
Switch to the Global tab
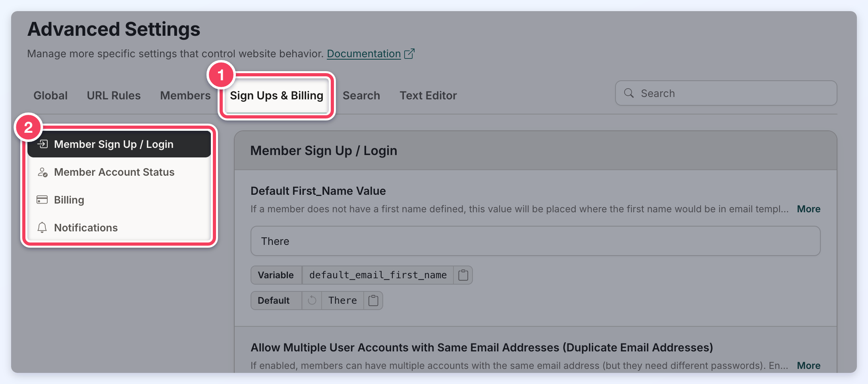tap(50, 95)
